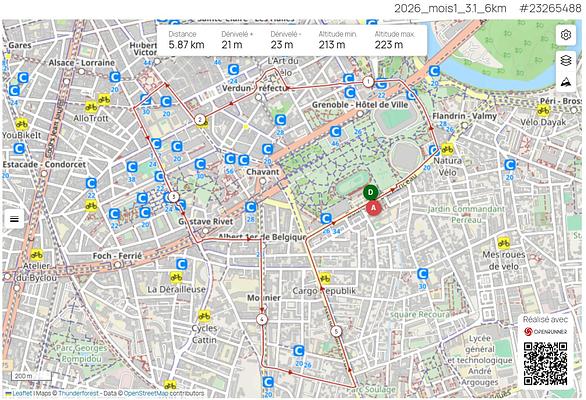Click the Distance value 5.87 km
586x400 pixels.
tap(186, 45)
